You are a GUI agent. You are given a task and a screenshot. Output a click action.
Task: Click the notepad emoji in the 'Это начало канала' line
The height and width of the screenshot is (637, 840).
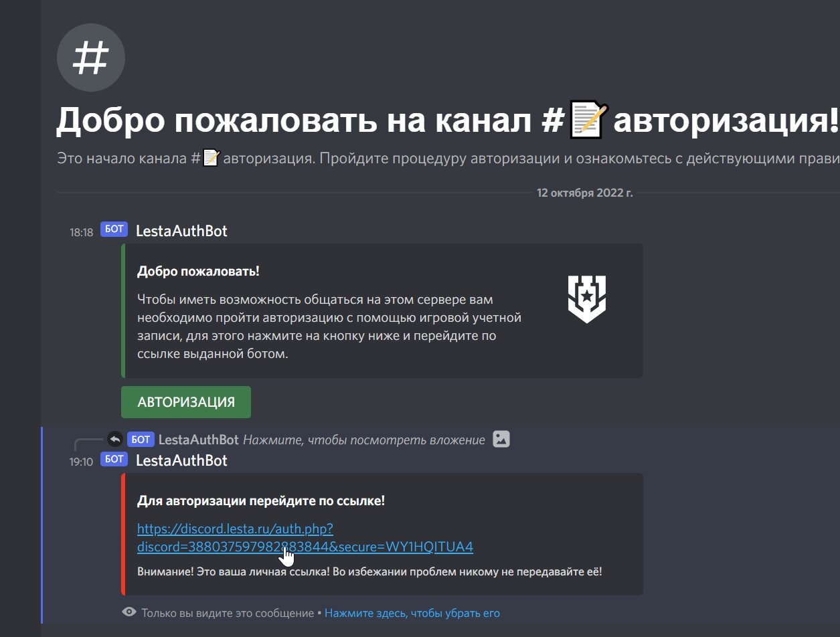click(x=212, y=159)
